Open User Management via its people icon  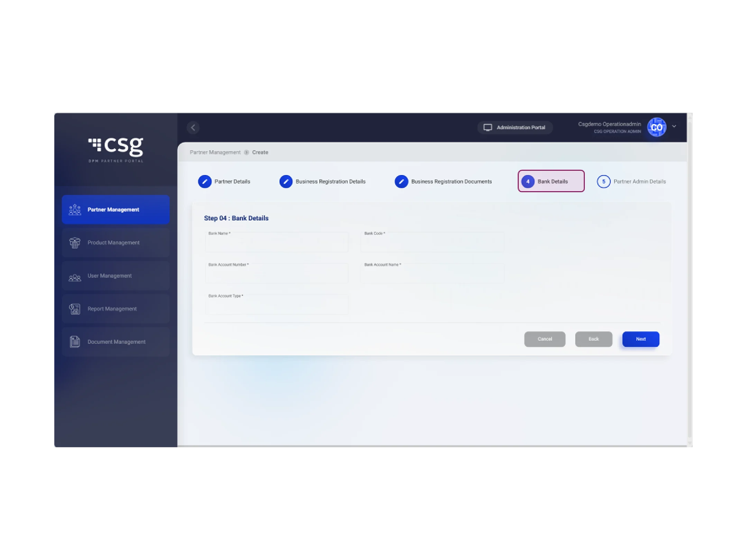click(x=74, y=277)
